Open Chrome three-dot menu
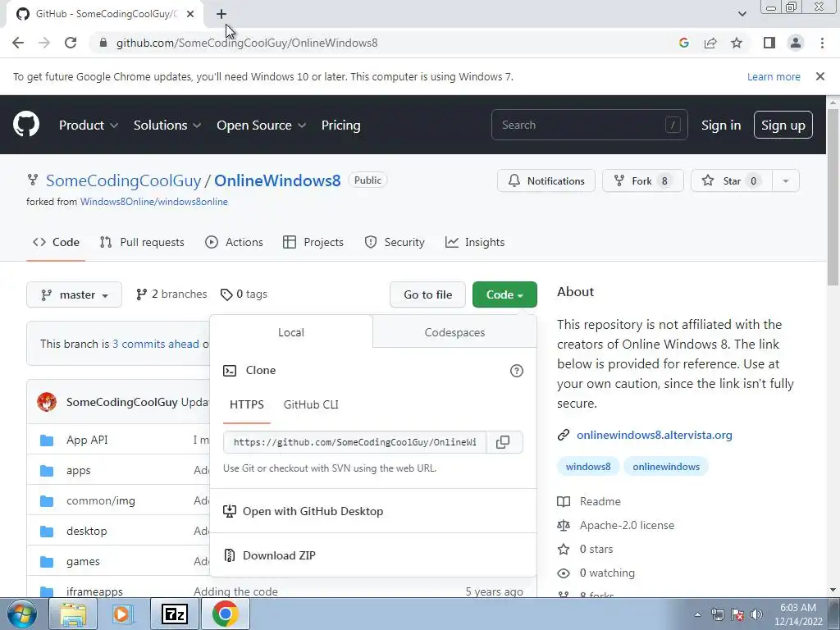Image resolution: width=840 pixels, height=630 pixels. click(x=822, y=43)
